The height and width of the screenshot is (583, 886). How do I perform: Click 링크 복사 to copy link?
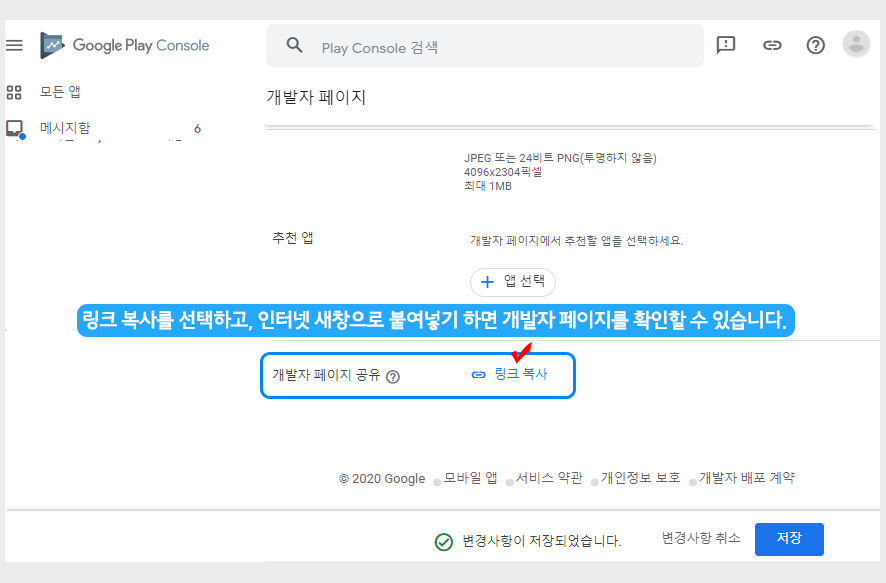509,374
